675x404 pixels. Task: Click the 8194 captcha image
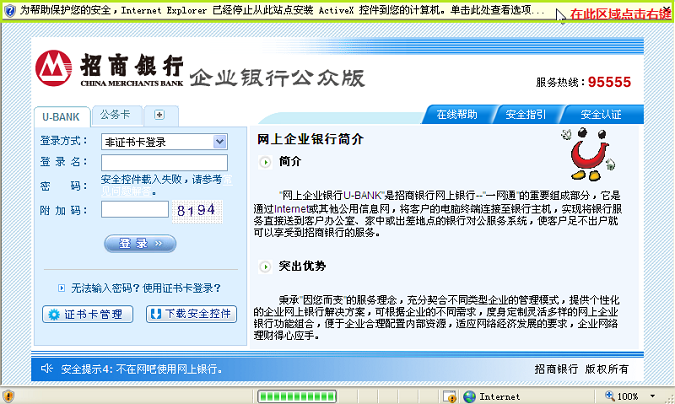coord(197,211)
